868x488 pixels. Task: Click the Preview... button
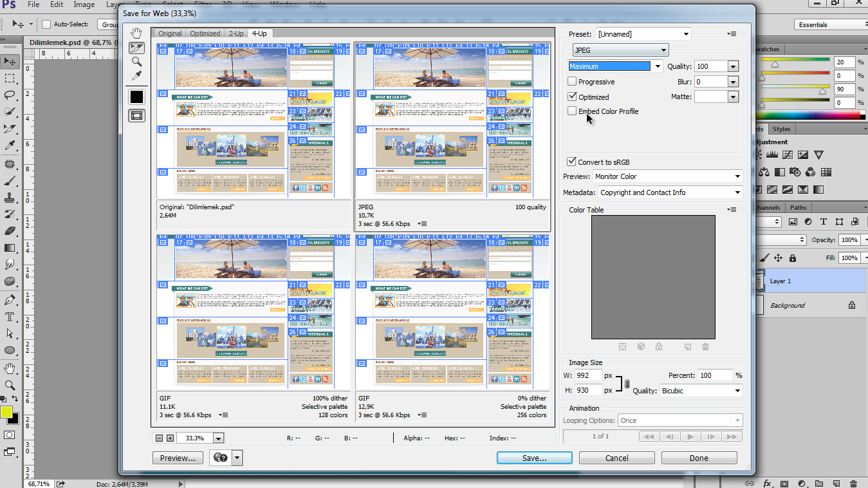pyautogui.click(x=178, y=458)
